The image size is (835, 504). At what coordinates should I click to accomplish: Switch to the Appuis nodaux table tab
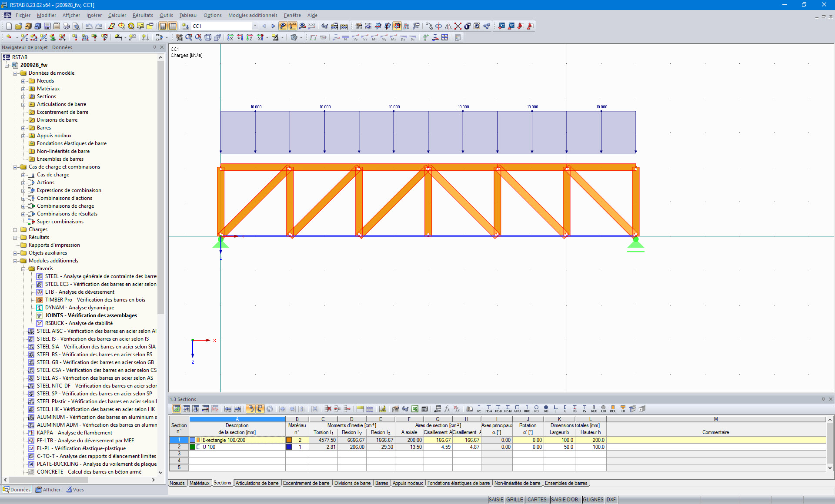[407, 483]
